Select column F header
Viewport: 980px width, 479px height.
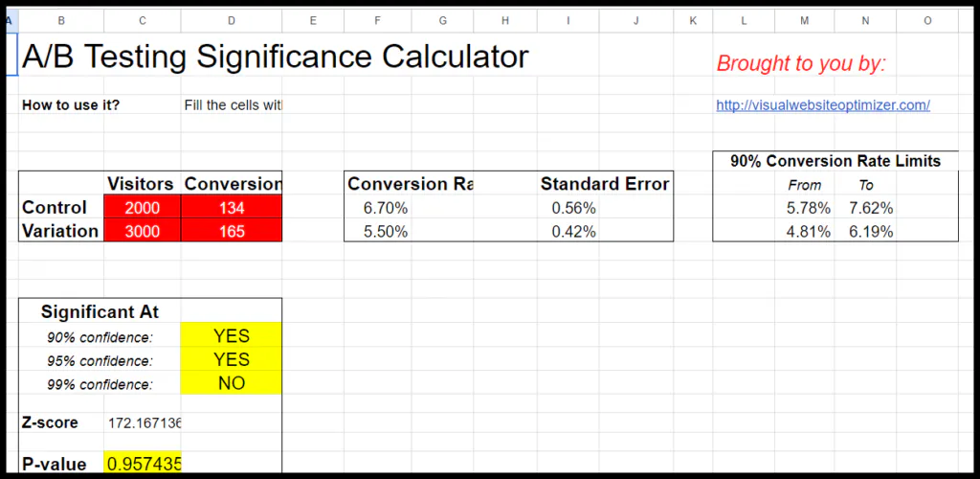[x=378, y=20]
